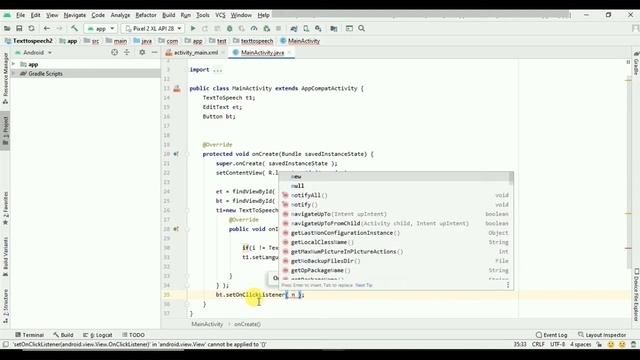This screenshot has width=640, height=360.
Task: Open the Terminal tool window
Action: (29, 335)
